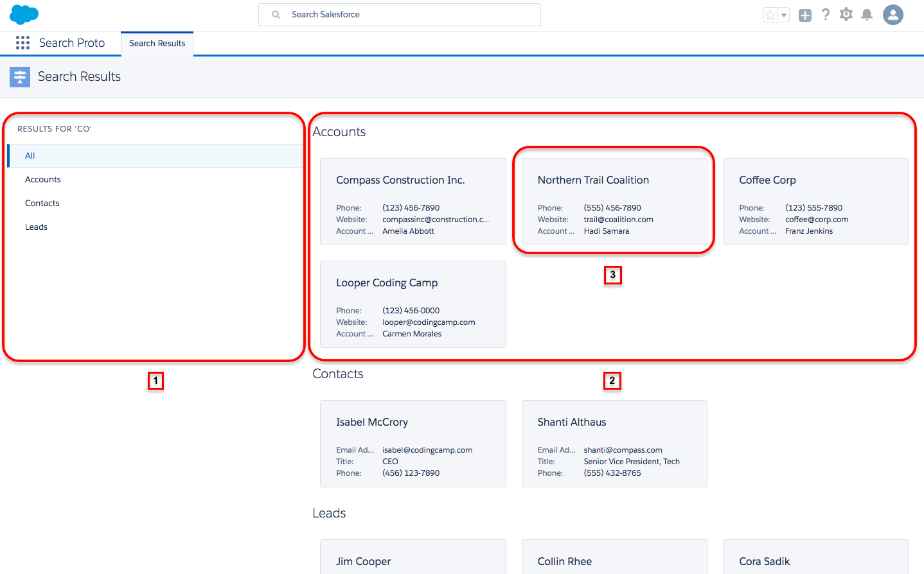The width and height of the screenshot is (924, 574).
Task: Open the favorites list dropdown arrow
Action: tap(784, 15)
